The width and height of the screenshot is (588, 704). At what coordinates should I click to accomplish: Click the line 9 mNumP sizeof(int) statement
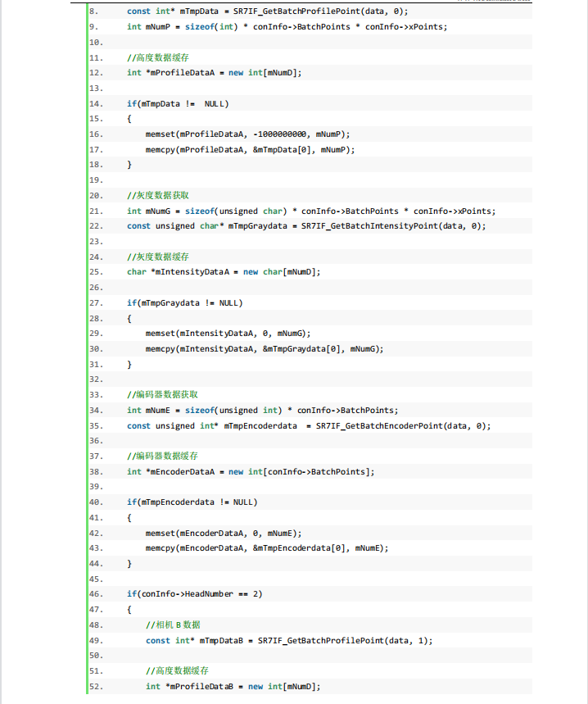click(x=287, y=26)
